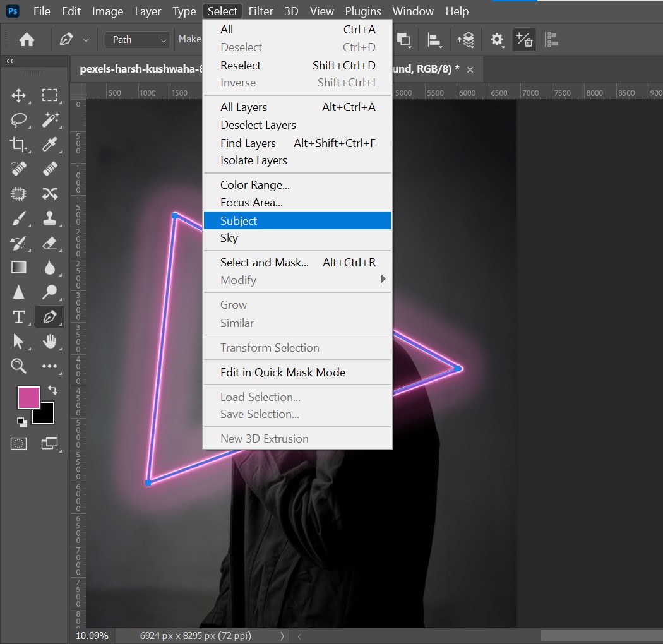
Task: Choose All Layers menu entry
Action: [x=297, y=107]
